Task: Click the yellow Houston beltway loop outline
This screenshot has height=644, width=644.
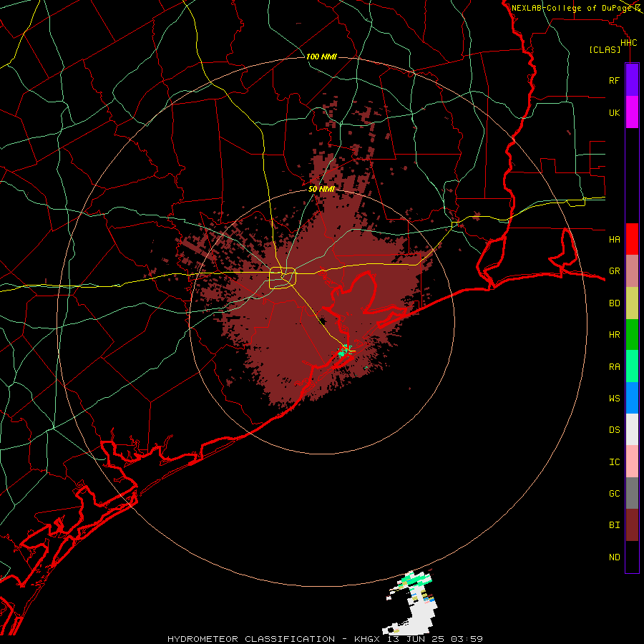Action: (283, 278)
